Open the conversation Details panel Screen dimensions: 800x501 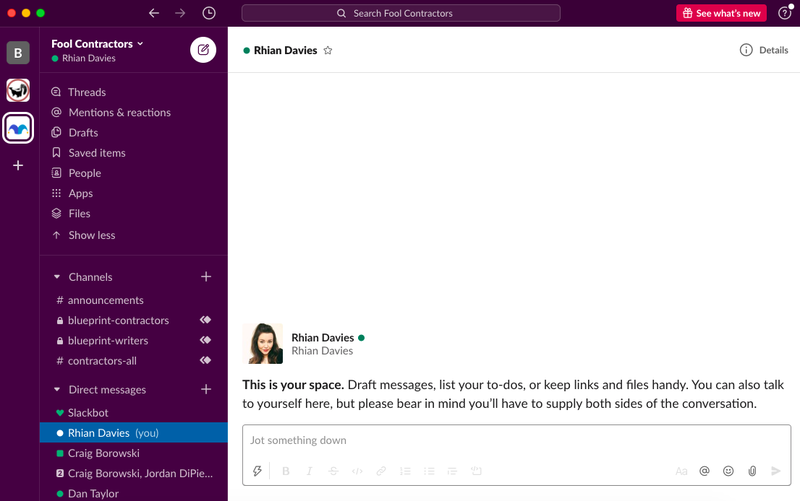[x=764, y=50]
